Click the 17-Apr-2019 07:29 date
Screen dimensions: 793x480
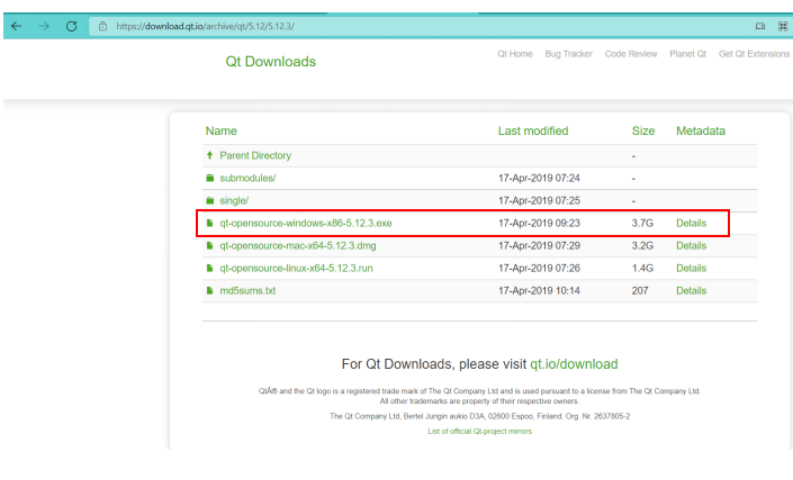pos(539,246)
